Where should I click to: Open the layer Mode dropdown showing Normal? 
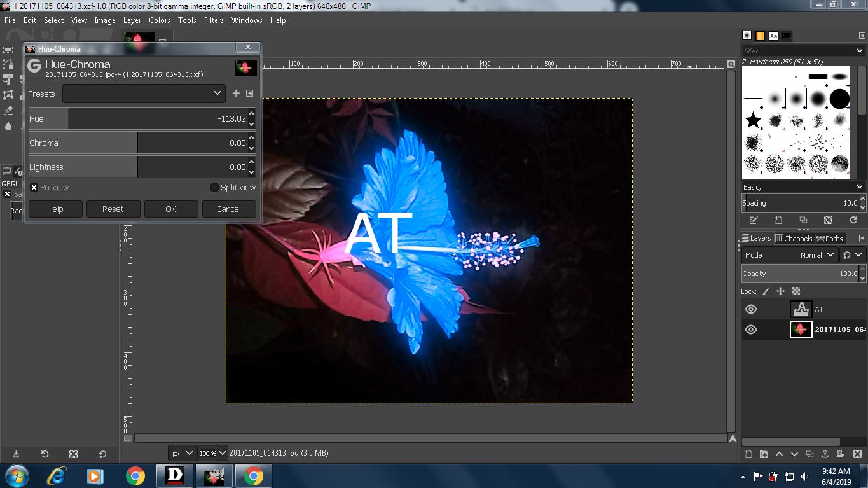click(x=790, y=255)
